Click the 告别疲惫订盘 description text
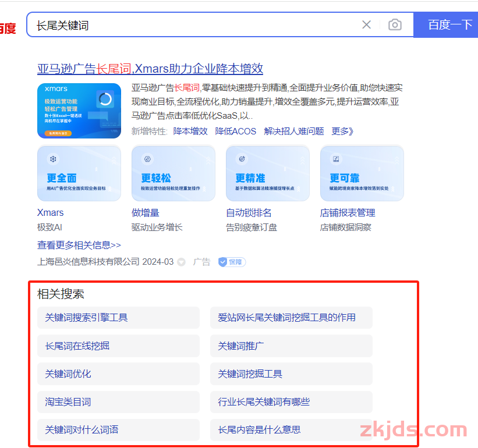Image resolution: width=478 pixels, height=448 pixels. click(252, 227)
